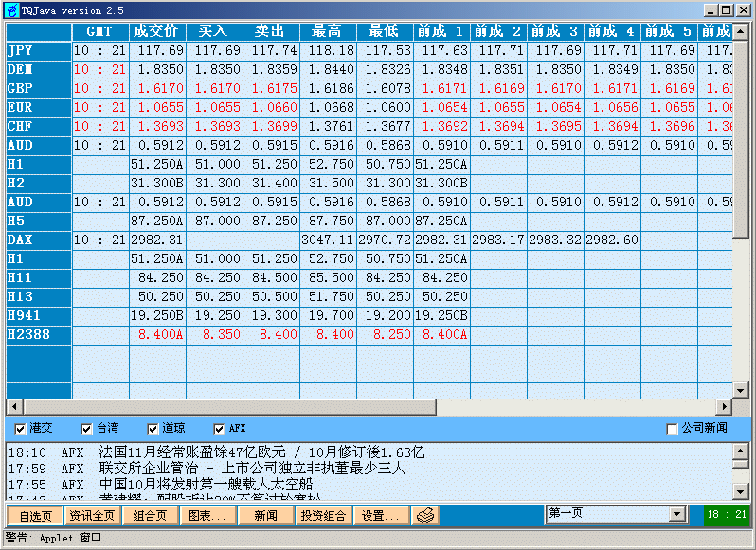
Task: Select the H13 row header
Action: (39, 296)
